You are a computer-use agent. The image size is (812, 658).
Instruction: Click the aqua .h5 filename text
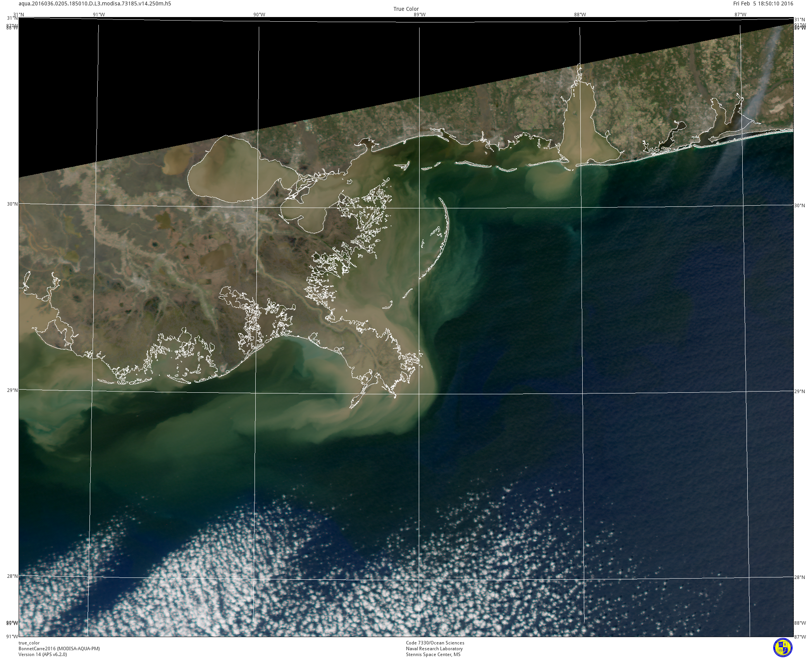point(95,3)
